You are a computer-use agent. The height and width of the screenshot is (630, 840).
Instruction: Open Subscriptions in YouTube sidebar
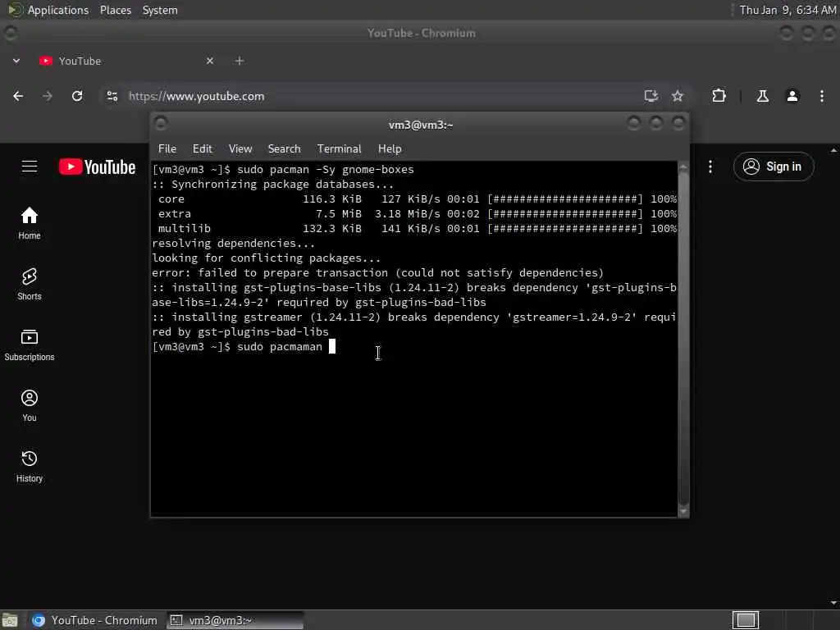pos(30,345)
